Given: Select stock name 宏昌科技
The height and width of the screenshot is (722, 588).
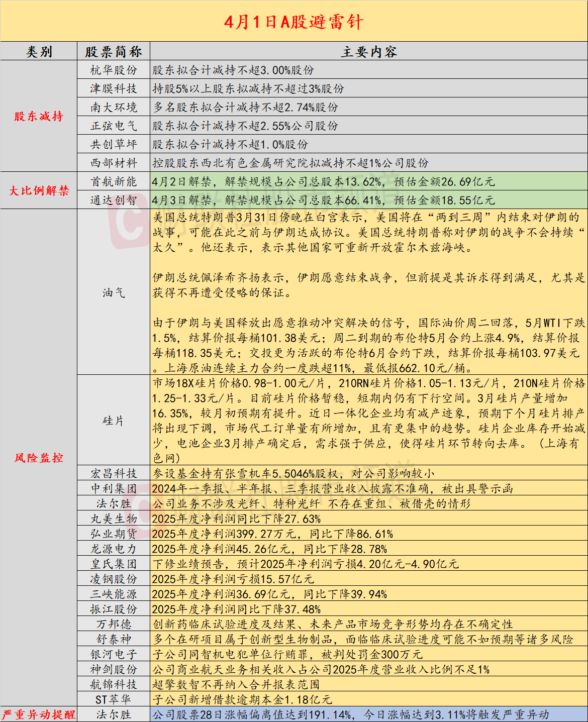Looking at the screenshot, I should (x=114, y=473).
